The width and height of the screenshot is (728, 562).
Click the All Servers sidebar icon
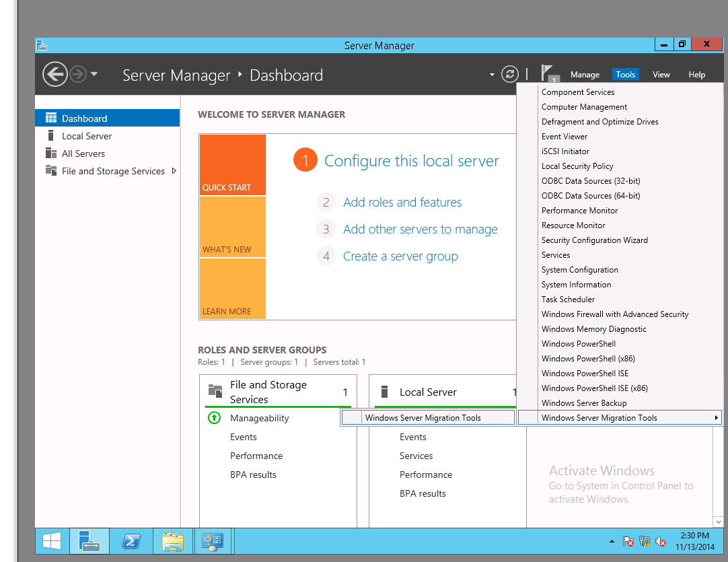(51, 153)
